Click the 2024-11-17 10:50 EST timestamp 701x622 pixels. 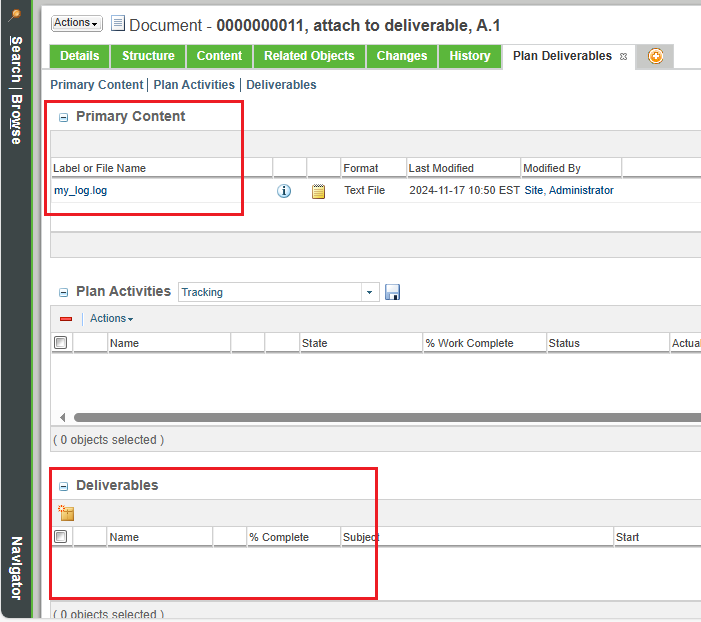[x=464, y=190]
